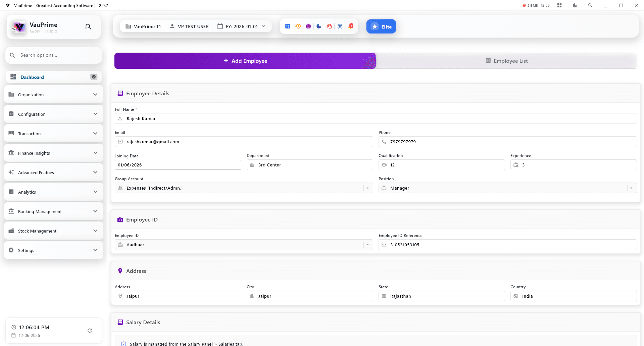
Task: Open the notifications bell with badge
Action: [351, 26]
